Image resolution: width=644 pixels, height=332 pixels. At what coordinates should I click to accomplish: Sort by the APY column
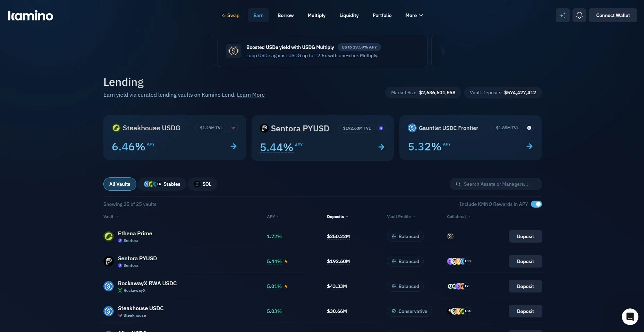(x=273, y=217)
